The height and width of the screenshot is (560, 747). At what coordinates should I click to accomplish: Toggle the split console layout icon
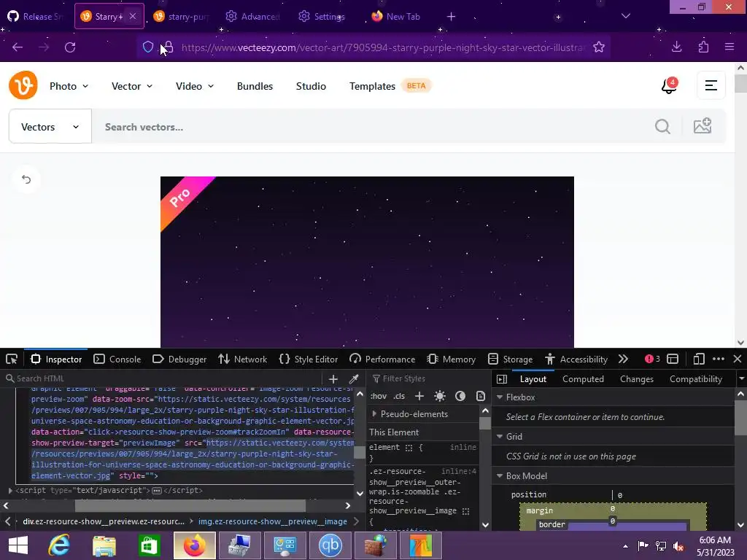pyautogui.click(x=672, y=359)
